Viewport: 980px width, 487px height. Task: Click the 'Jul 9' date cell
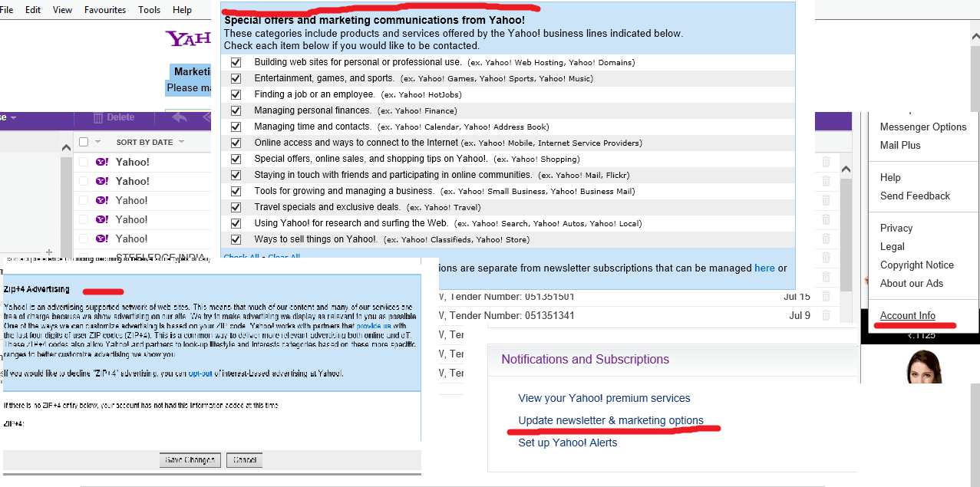pos(800,315)
